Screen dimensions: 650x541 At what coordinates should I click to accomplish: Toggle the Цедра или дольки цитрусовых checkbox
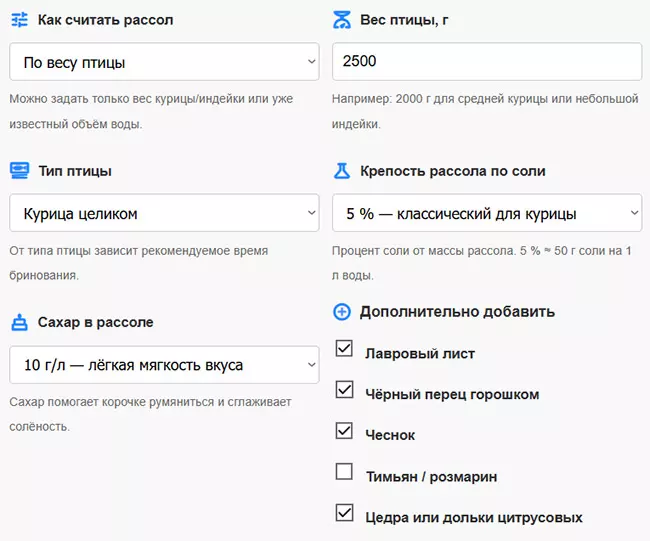point(344,513)
